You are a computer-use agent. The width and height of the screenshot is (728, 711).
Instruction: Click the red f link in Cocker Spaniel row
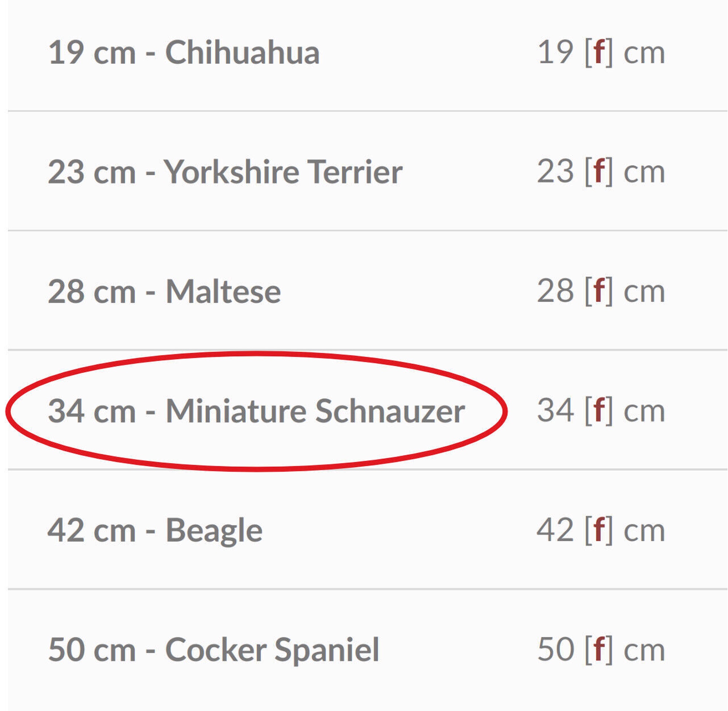pos(599,649)
